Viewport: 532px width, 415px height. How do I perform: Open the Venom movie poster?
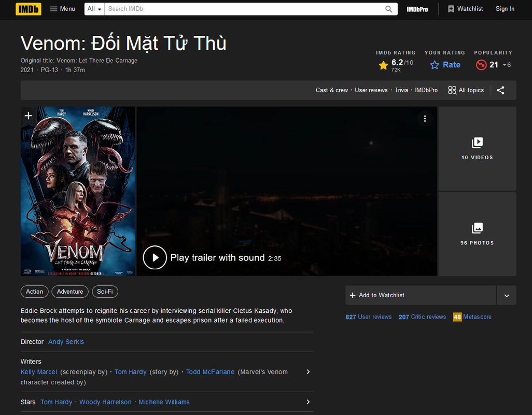pyautogui.click(x=78, y=191)
